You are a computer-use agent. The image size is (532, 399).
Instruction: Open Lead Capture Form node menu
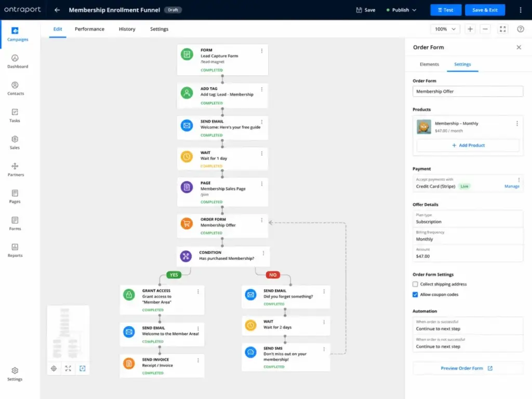pos(262,50)
